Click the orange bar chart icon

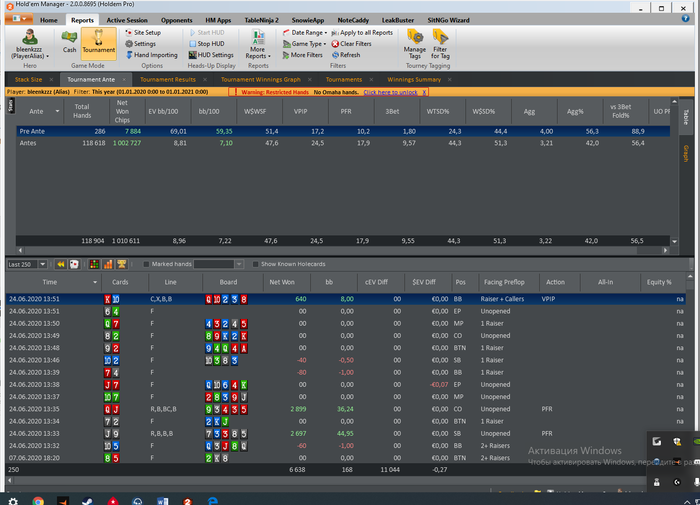(x=108, y=264)
